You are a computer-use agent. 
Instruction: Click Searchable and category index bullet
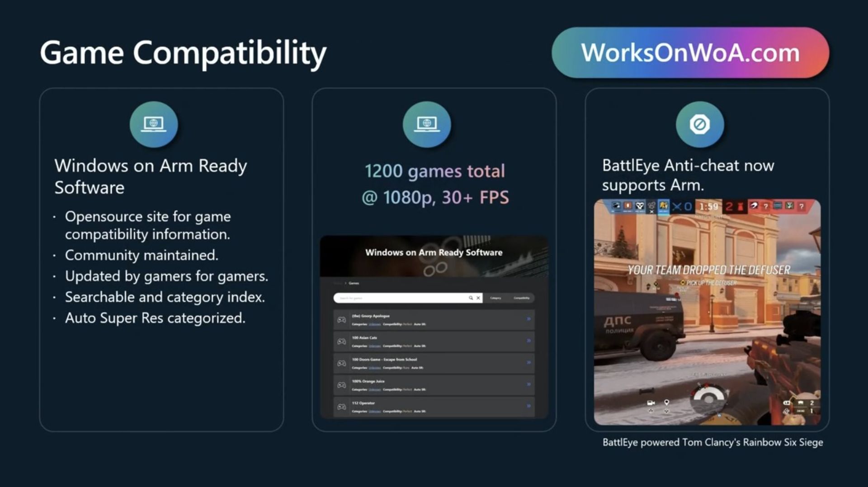[x=165, y=297]
